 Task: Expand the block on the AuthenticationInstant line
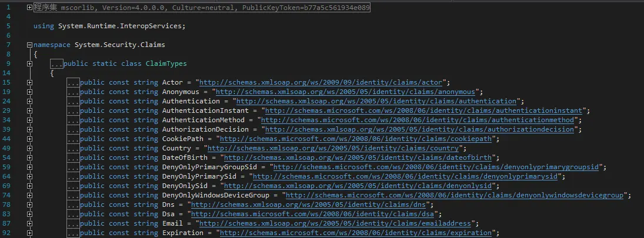(x=29, y=111)
